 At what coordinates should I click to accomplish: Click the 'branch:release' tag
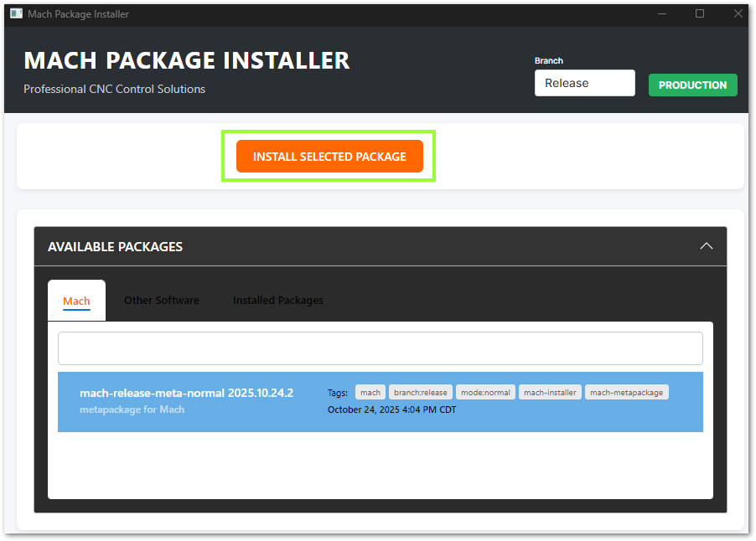click(x=421, y=392)
